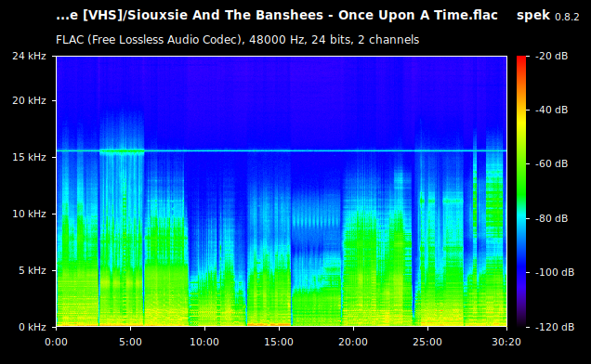
Task: Click the '0 kHz' frequency axis label
Action: coord(32,327)
